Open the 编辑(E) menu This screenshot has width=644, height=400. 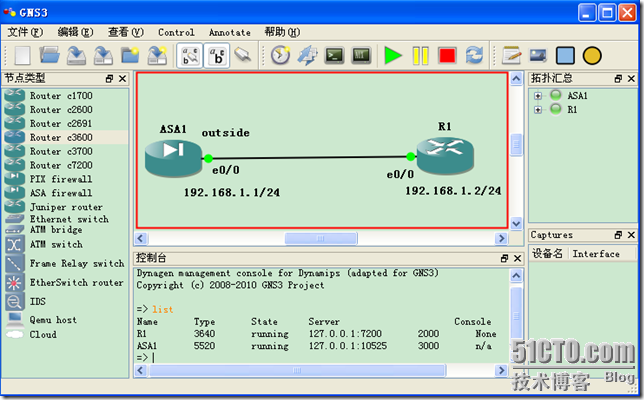coord(75,32)
